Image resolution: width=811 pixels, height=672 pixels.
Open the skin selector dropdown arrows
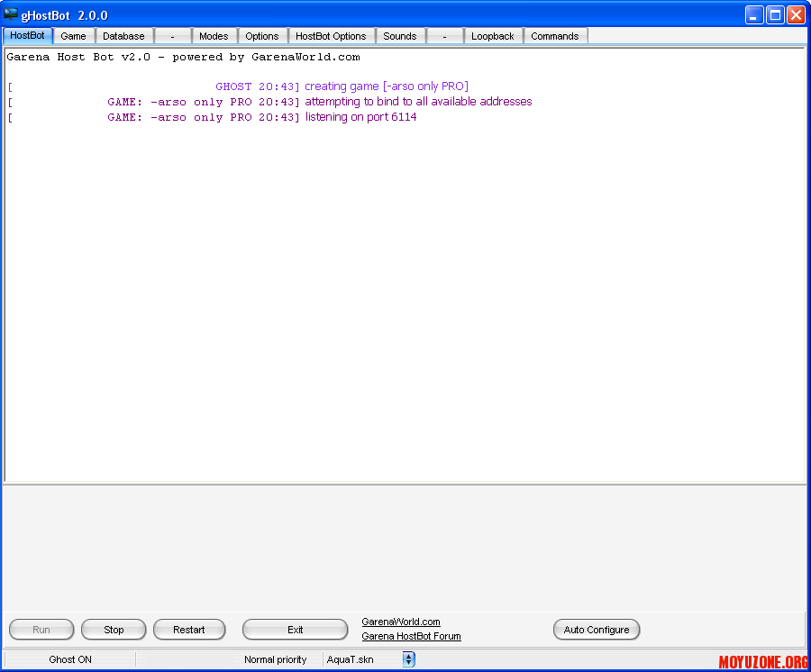[x=408, y=659]
